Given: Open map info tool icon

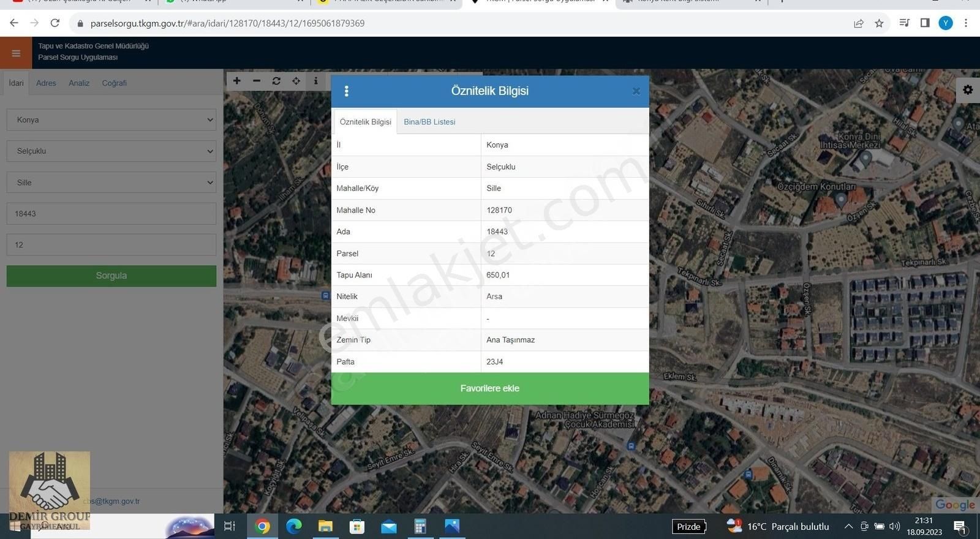Looking at the screenshot, I should [316, 81].
